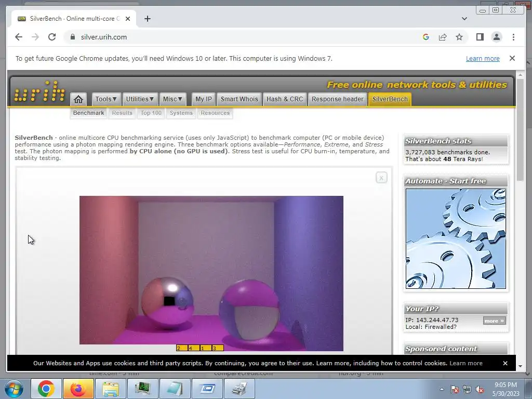The width and height of the screenshot is (532, 399).
Task: Click progress block labeled 3
Action: pos(218,348)
